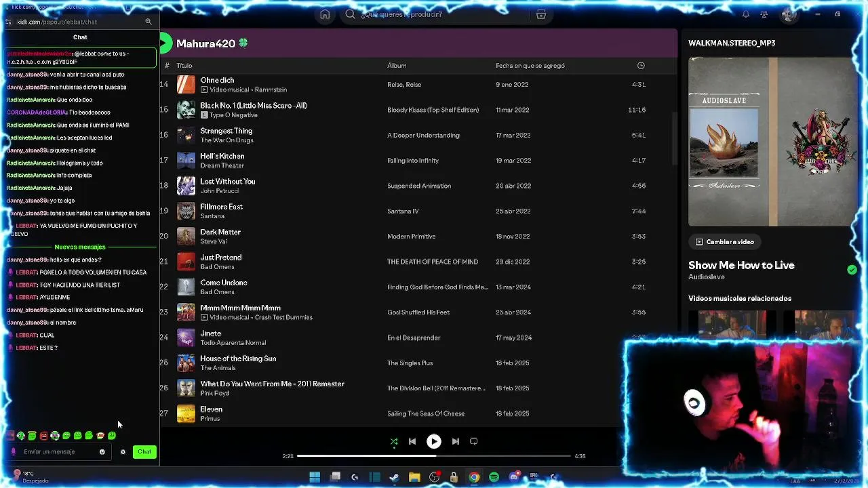
Task: Open the Rammstein artist link
Action: pyautogui.click(x=271, y=89)
